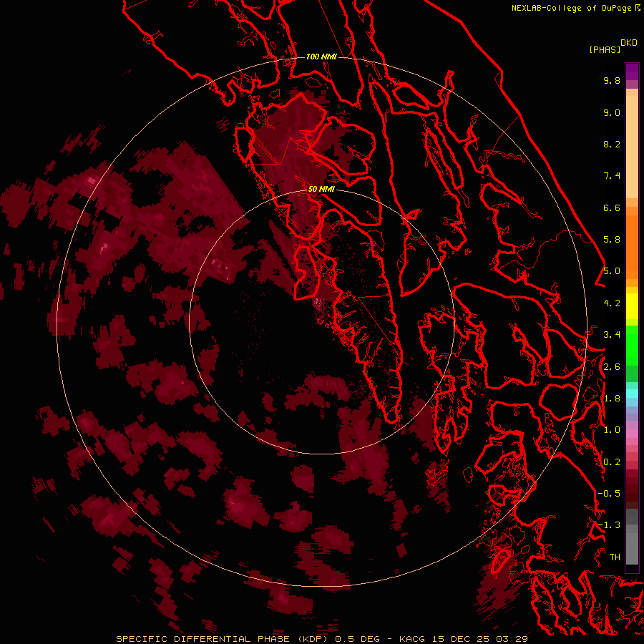Click the DKD label above the color scale
Image resolution: width=644 pixels, height=644 pixels.
629,43
